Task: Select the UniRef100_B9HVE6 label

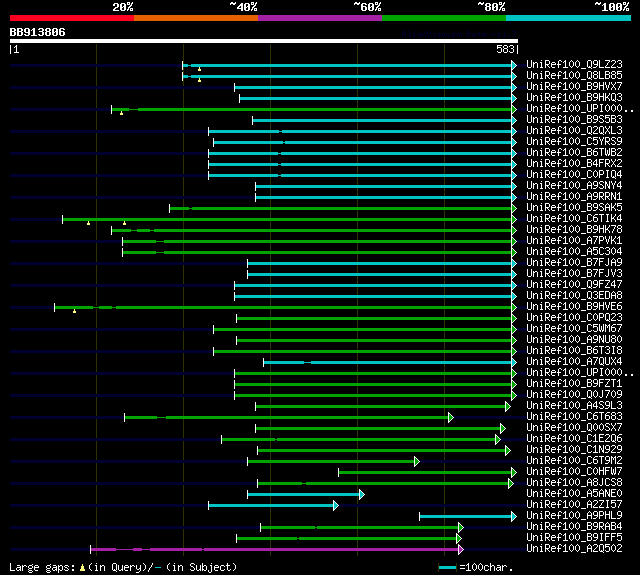Action: point(574,306)
